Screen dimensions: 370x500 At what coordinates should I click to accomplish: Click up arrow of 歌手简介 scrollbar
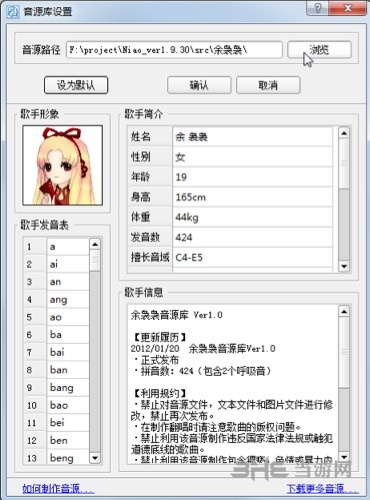[344, 133]
